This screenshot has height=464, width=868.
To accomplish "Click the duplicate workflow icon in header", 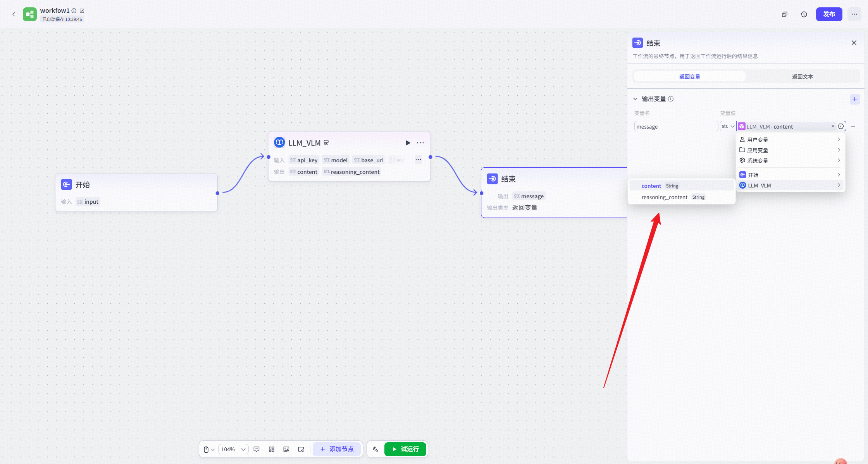I will (x=785, y=14).
